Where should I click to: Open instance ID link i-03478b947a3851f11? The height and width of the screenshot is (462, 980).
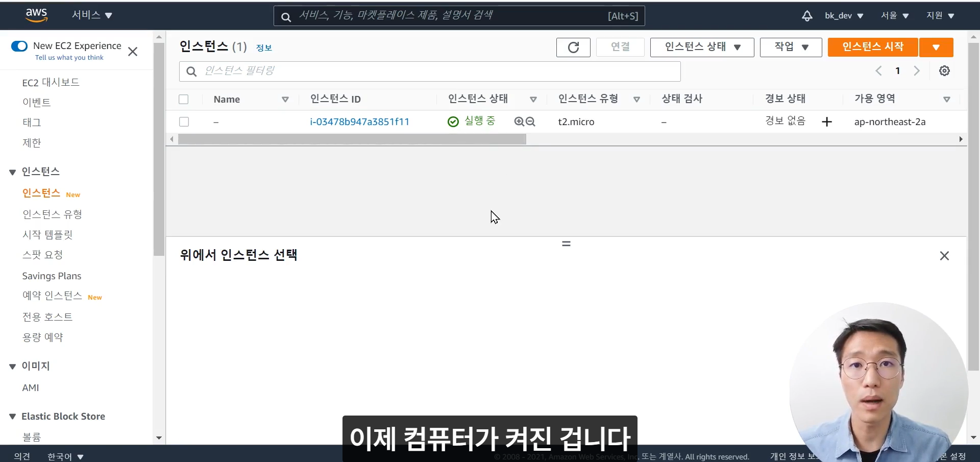pyautogui.click(x=360, y=121)
